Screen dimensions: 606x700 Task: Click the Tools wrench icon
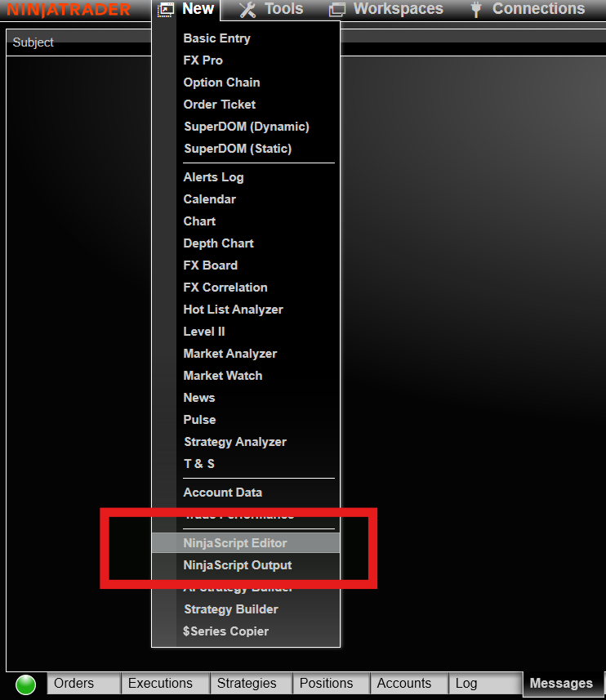[x=247, y=10]
